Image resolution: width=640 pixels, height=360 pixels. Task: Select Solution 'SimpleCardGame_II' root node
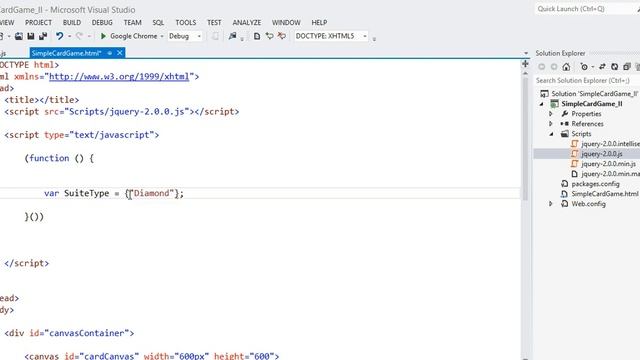594,94
